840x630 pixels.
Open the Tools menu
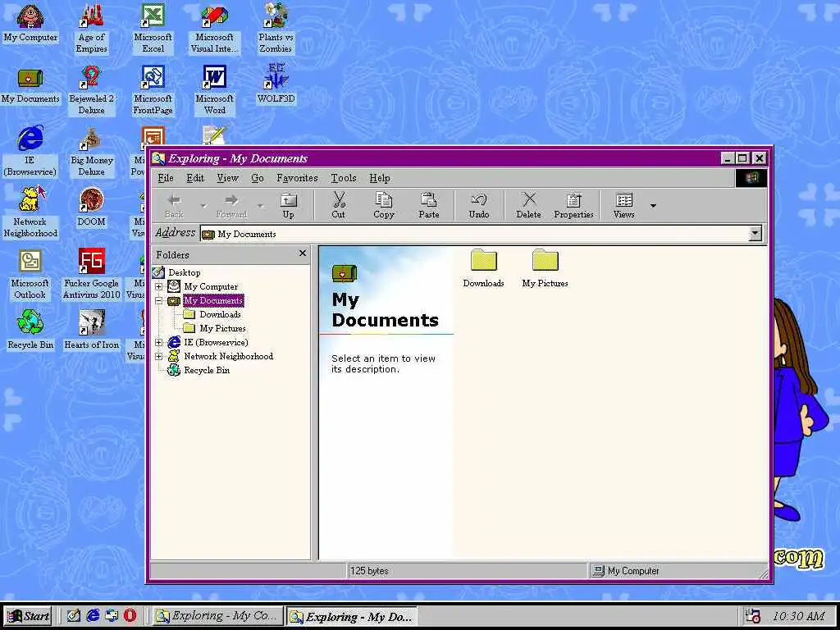344,178
